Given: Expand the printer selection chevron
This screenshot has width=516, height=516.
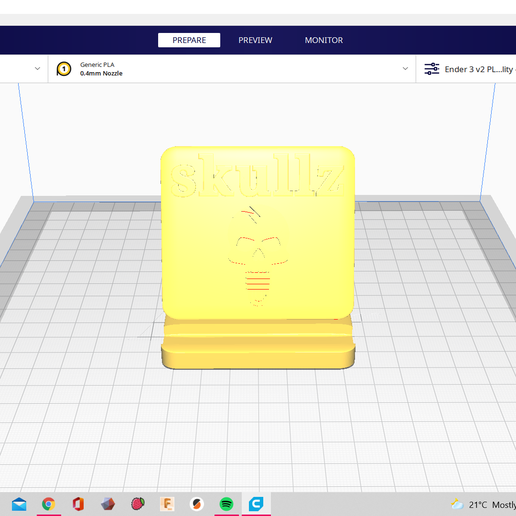Looking at the screenshot, I should 37,69.
